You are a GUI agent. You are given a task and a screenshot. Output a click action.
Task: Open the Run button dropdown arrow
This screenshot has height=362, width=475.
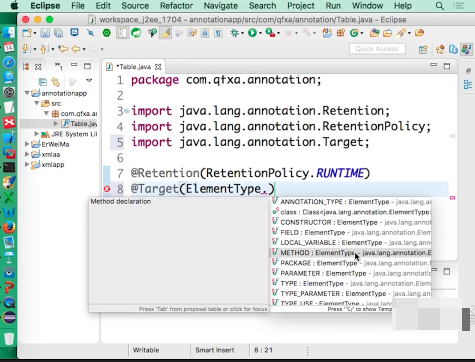(260, 33)
